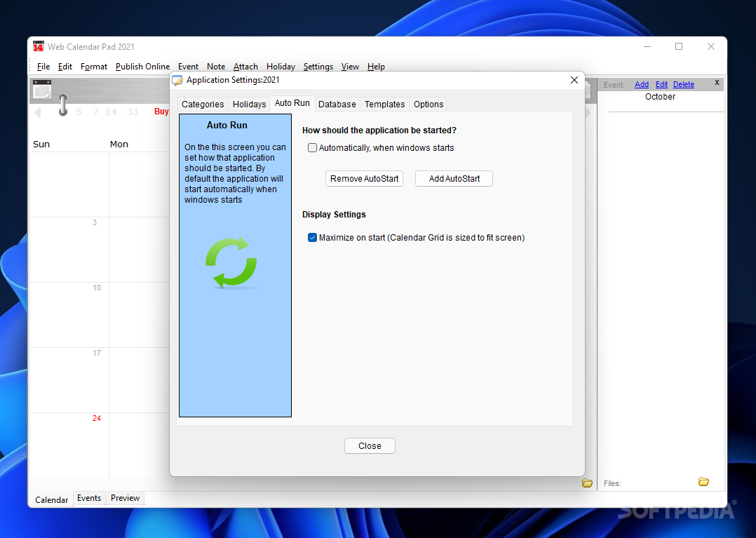Open the Settings menu
The image size is (756, 538).
[318, 67]
